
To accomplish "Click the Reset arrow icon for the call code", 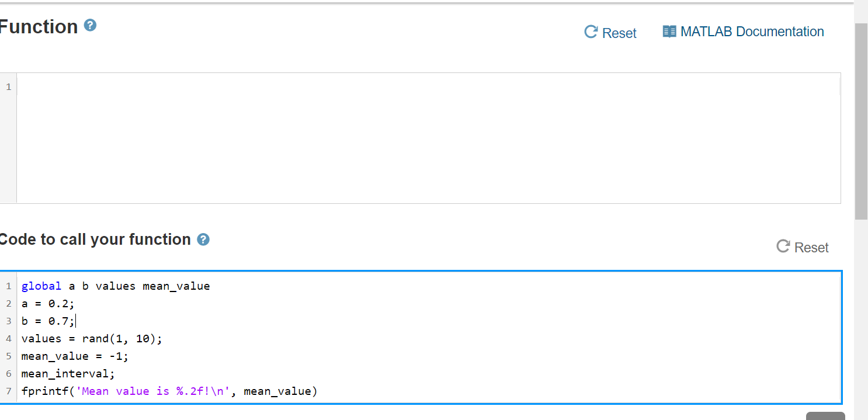I will point(783,246).
